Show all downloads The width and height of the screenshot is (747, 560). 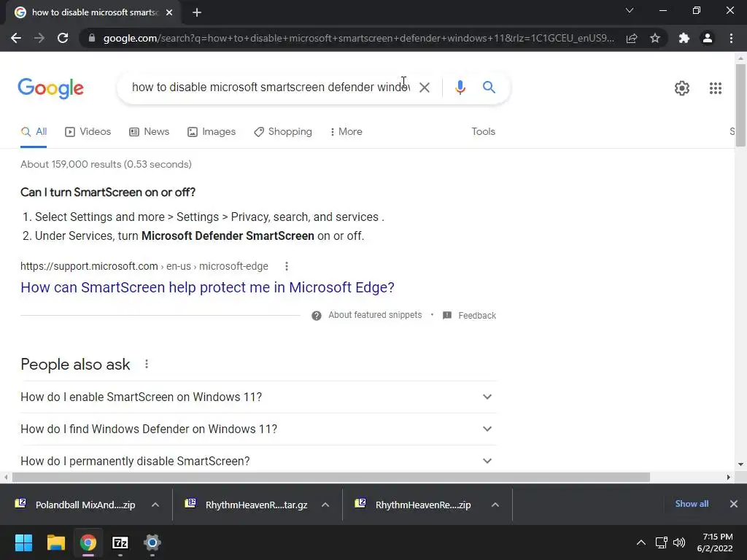[692, 504]
